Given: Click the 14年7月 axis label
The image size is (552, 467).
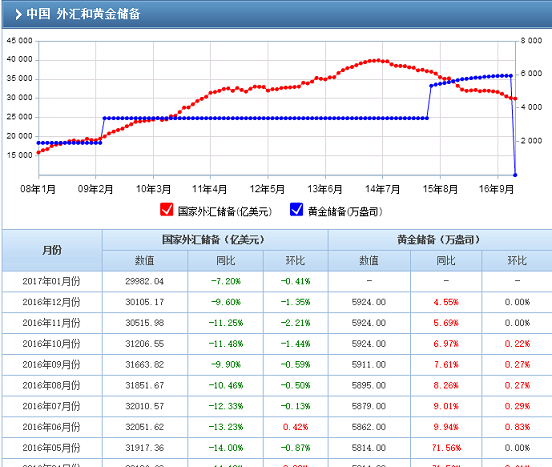Looking at the screenshot, I should pyautogui.click(x=383, y=189).
